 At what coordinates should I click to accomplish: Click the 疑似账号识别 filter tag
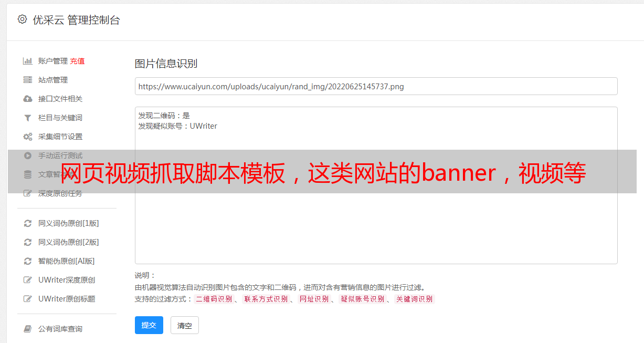[362, 299]
